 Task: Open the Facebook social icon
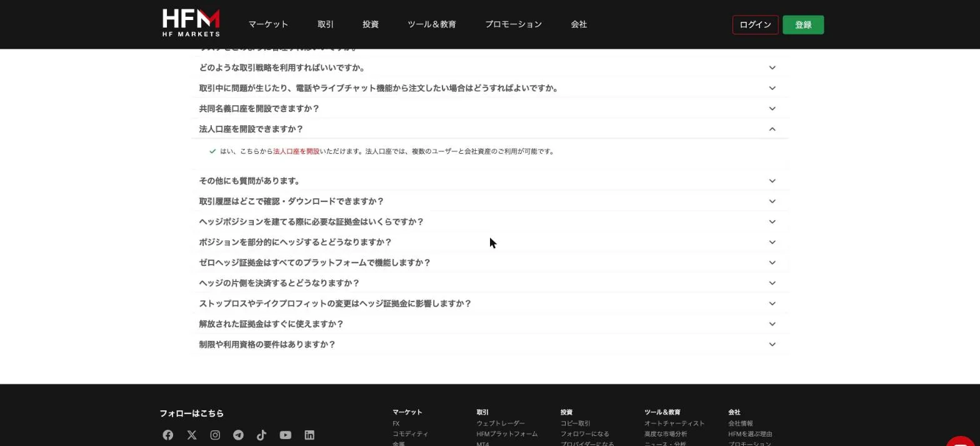pos(167,435)
